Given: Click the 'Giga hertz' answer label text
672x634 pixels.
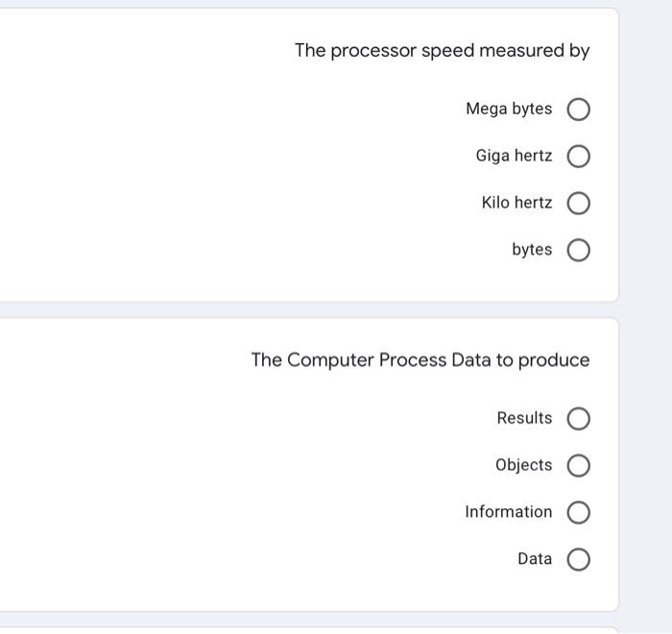Looking at the screenshot, I should tap(514, 156).
